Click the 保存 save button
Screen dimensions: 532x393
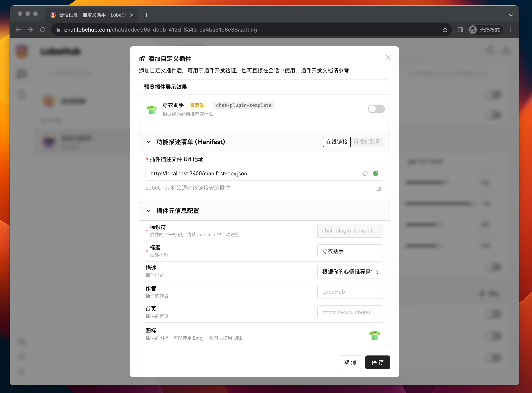[x=377, y=362]
